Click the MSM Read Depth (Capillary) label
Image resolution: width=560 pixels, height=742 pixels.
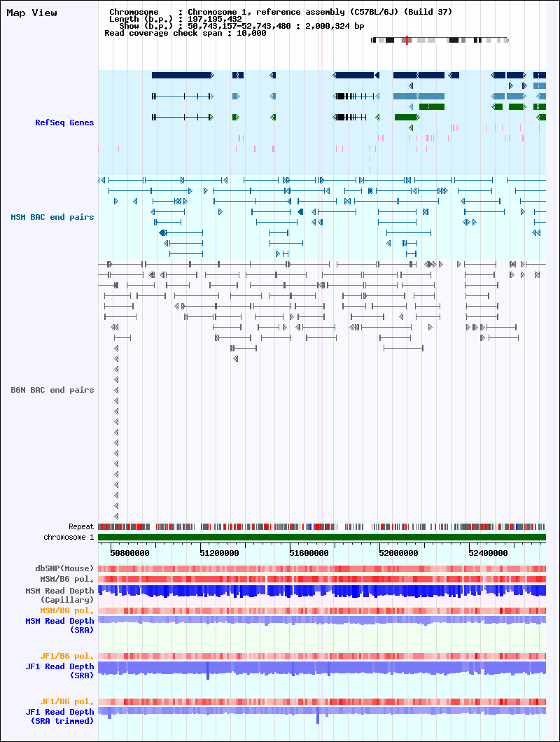(59, 595)
